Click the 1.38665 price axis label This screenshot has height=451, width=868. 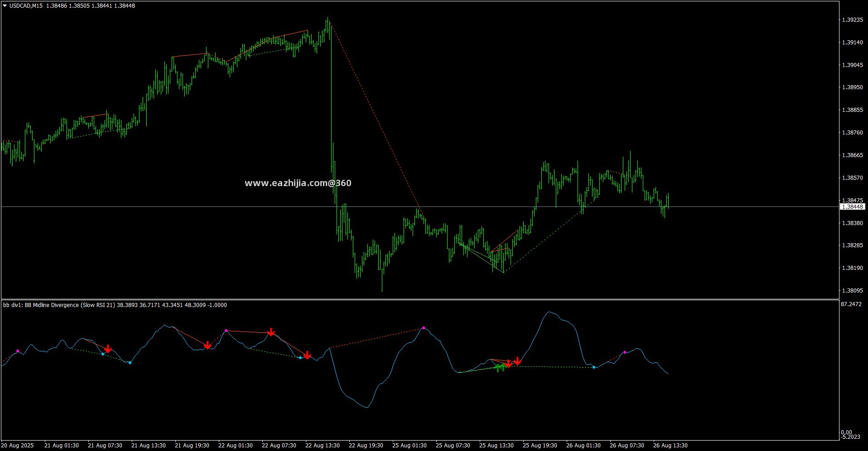[x=852, y=155]
